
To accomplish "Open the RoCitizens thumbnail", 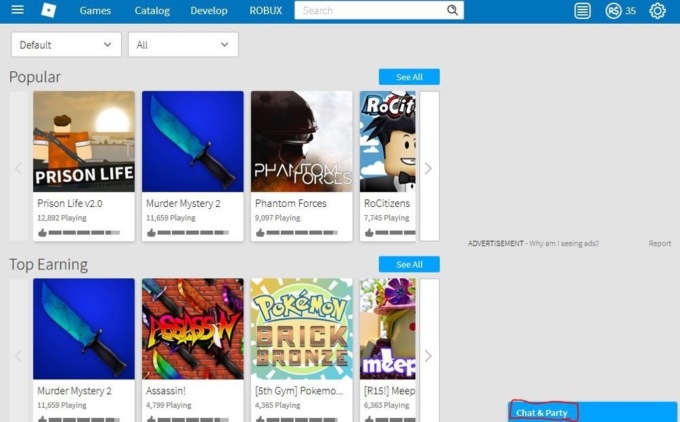I will coord(387,141).
